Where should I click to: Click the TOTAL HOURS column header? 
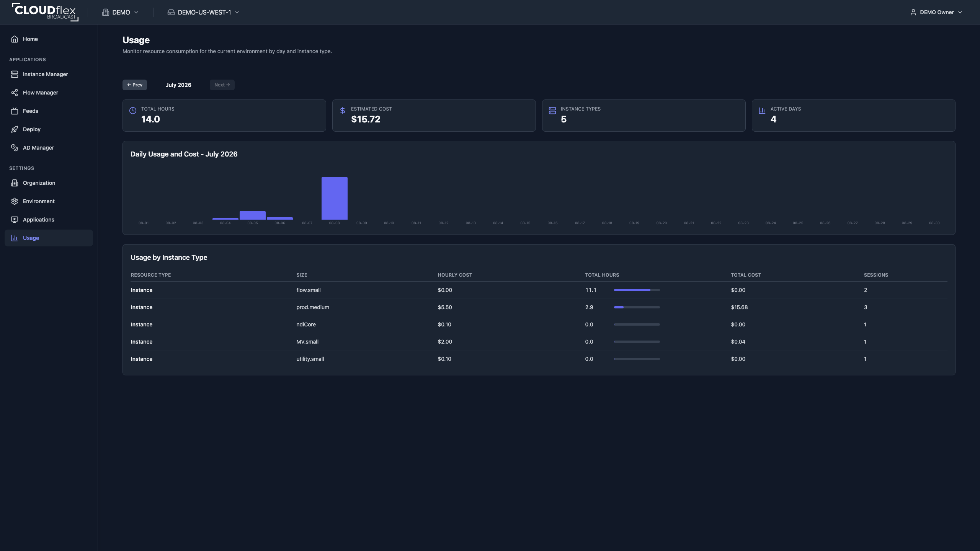click(x=602, y=275)
